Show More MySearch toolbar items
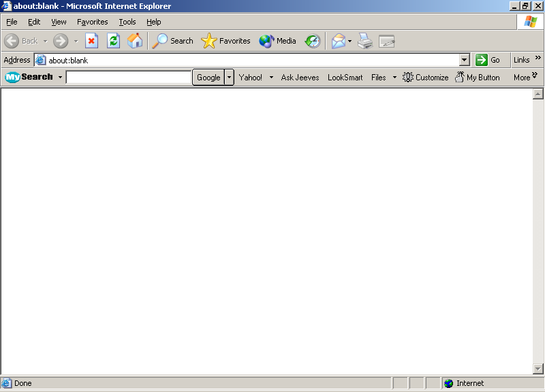 [525, 77]
